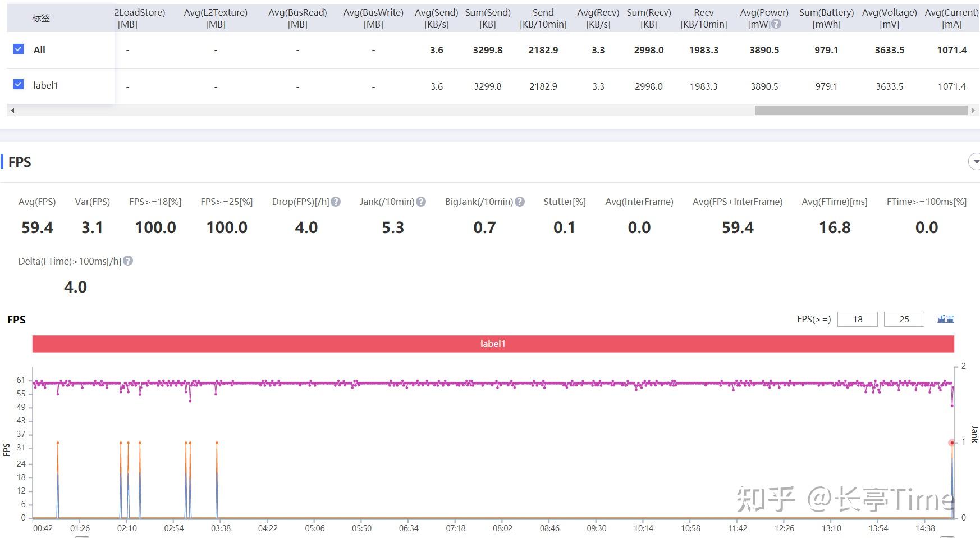Click the horizontal table scrollbar thumb
This screenshot has height=538, width=980.
pos(861,111)
